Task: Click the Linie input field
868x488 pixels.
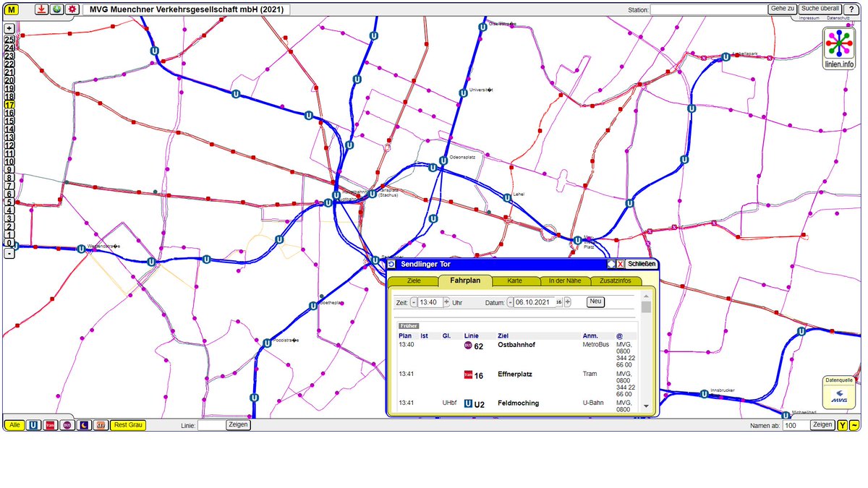Action: pos(210,425)
